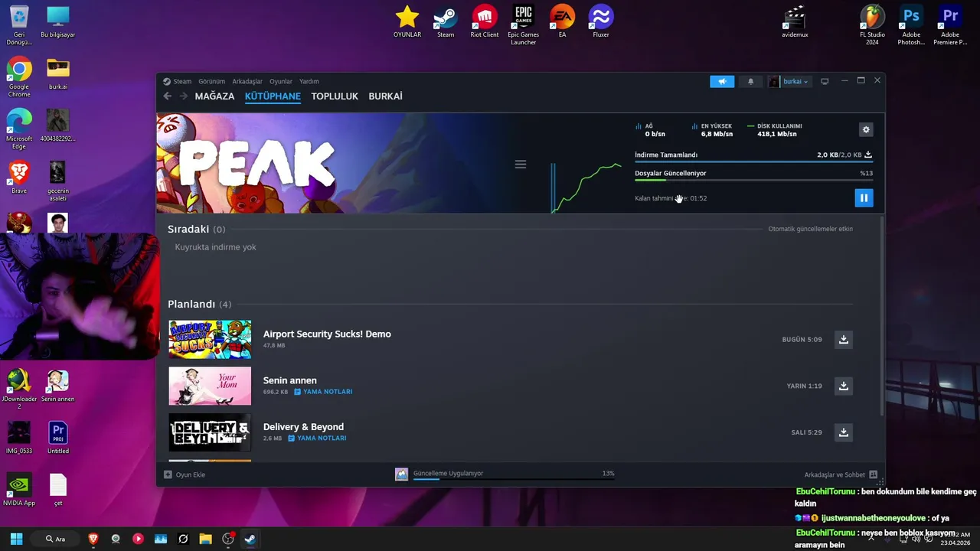The height and width of the screenshot is (551, 980).
Task: Open Fluxer desktop shortcut
Action: pos(601,21)
